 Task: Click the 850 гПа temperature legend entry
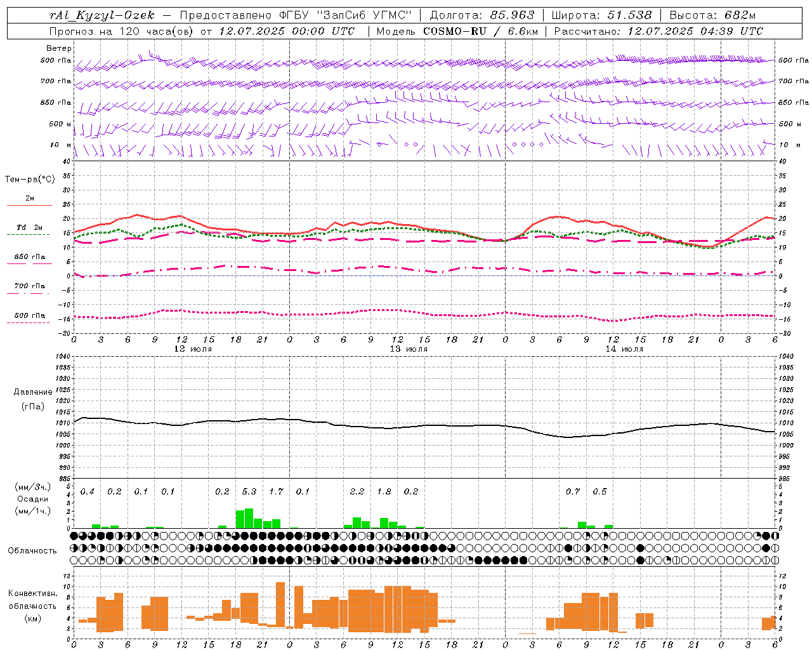pos(30,256)
